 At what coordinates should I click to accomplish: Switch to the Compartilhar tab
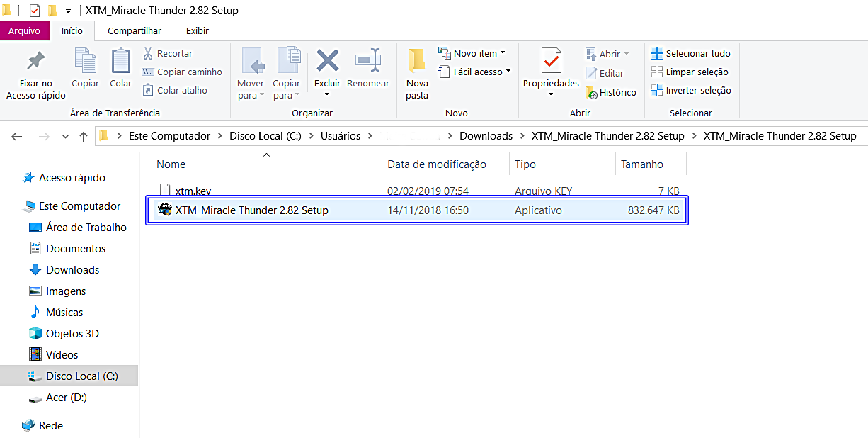135,30
